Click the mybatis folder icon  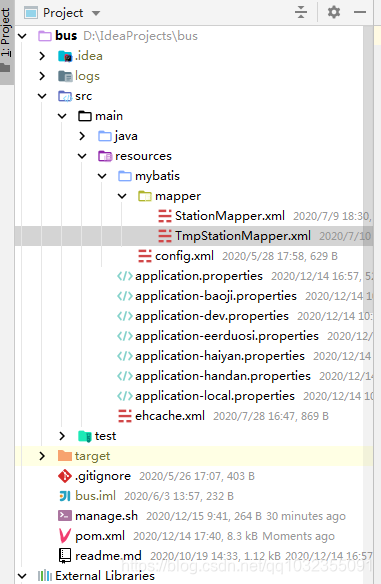[x=125, y=176]
